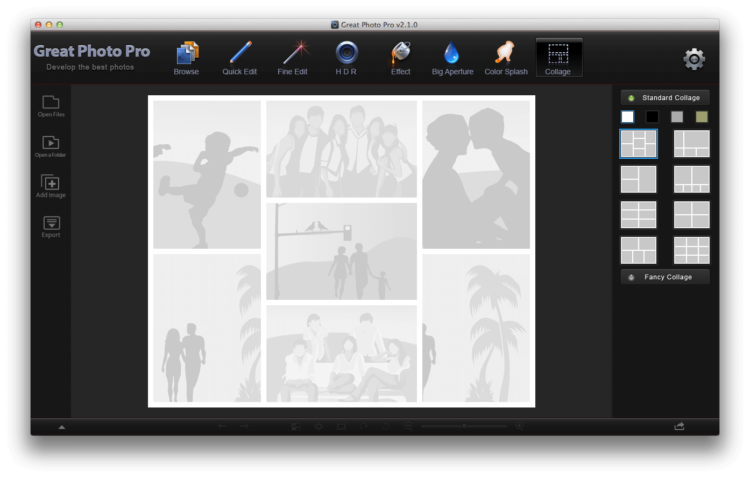Pick the gray background color swatch
750x478 pixels.
[x=677, y=117]
